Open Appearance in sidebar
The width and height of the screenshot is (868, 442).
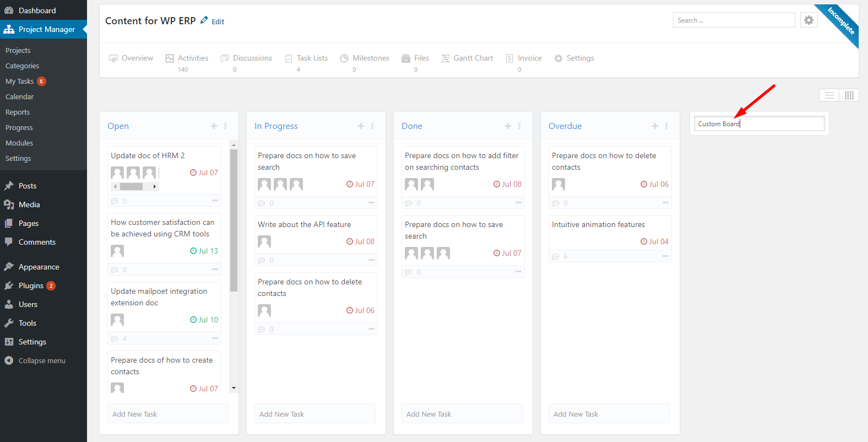click(39, 267)
